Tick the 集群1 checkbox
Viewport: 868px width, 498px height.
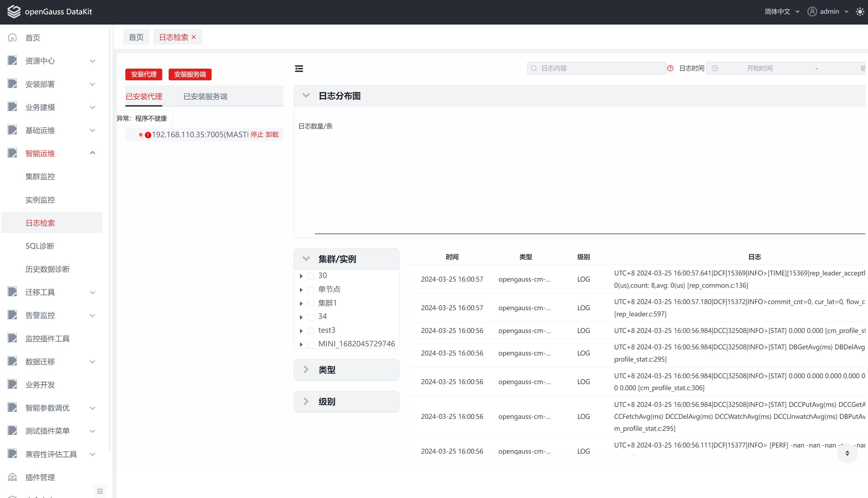311,303
